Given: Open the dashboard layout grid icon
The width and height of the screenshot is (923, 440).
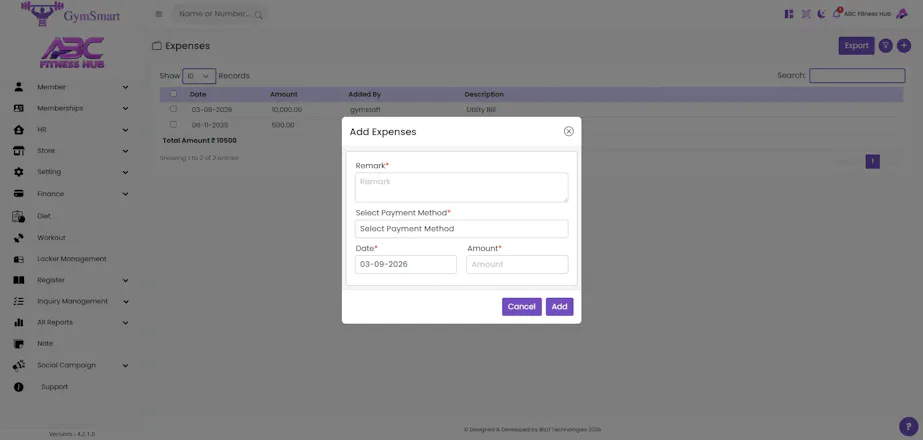Looking at the screenshot, I should click(789, 14).
